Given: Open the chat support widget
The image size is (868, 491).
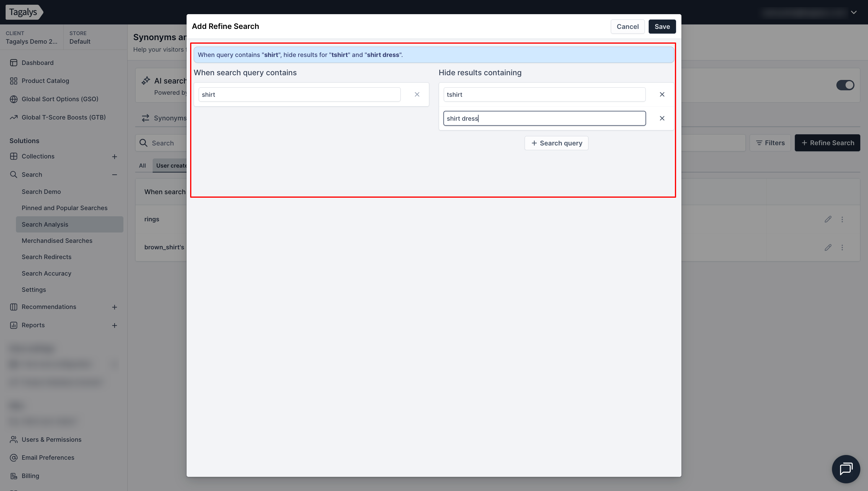Looking at the screenshot, I should coord(846,469).
